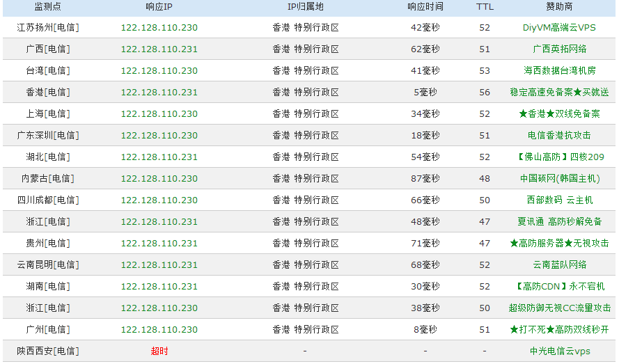
Task: Click the 监测点 column header
Action: pos(47,7)
